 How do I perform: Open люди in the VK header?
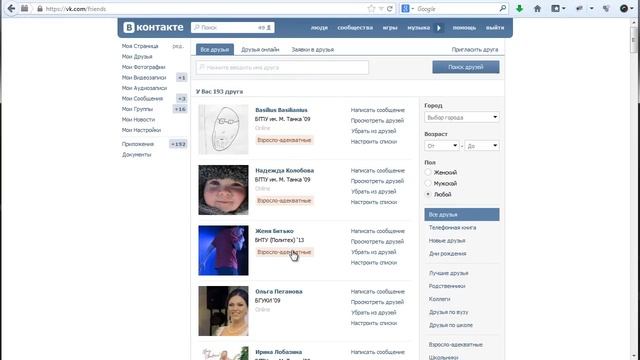coord(319,28)
